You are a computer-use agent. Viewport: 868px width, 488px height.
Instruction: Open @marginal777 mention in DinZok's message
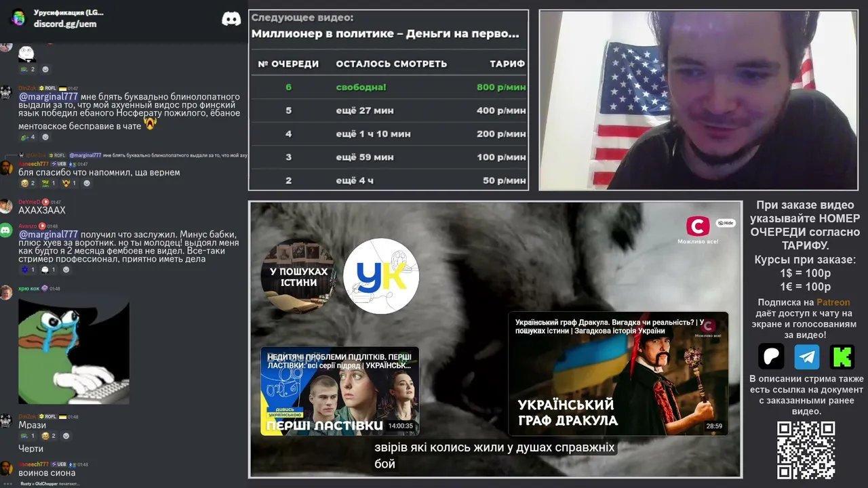click(48, 97)
